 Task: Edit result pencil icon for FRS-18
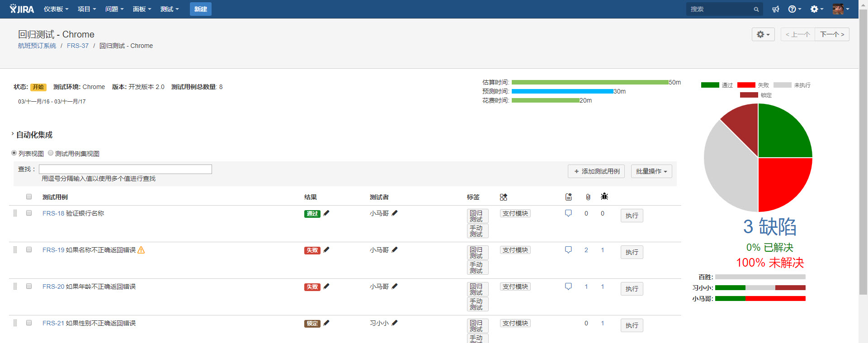click(x=326, y=213)
